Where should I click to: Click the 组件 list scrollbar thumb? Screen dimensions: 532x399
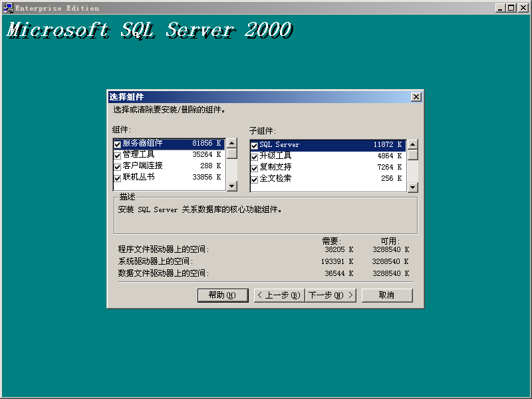point(231,154)
